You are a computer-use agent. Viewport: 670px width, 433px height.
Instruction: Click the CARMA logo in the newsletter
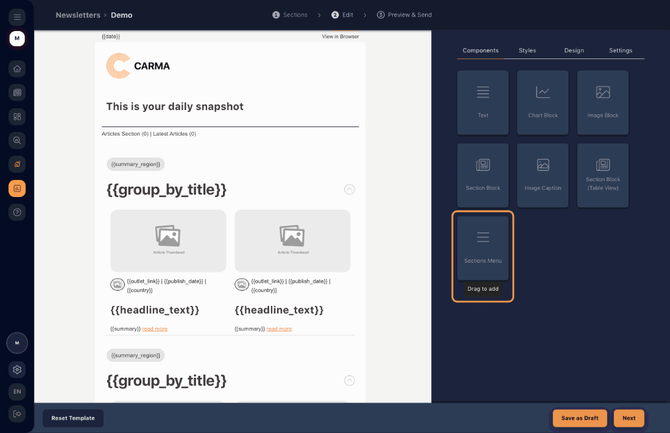[x=138, y=66]
